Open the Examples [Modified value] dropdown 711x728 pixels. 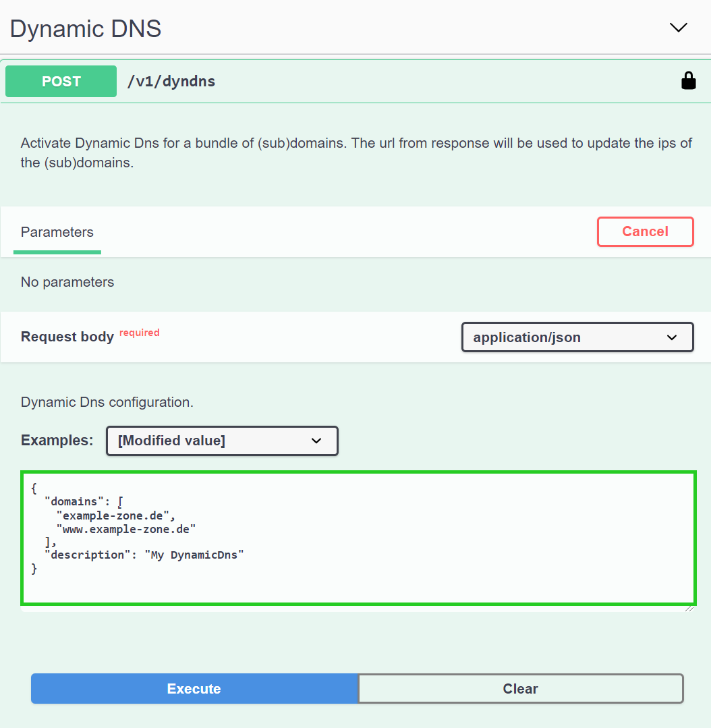click(x=222, y=441)
